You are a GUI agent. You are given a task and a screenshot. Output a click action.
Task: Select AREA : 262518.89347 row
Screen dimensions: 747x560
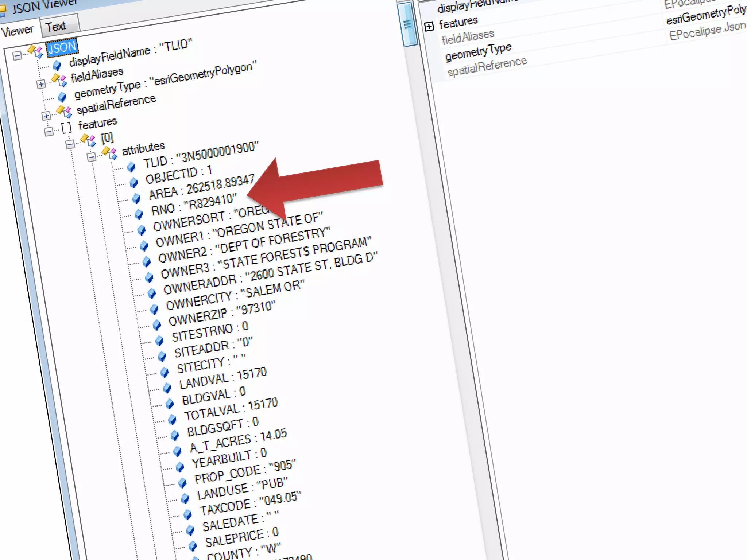click(x=201, y=187)
